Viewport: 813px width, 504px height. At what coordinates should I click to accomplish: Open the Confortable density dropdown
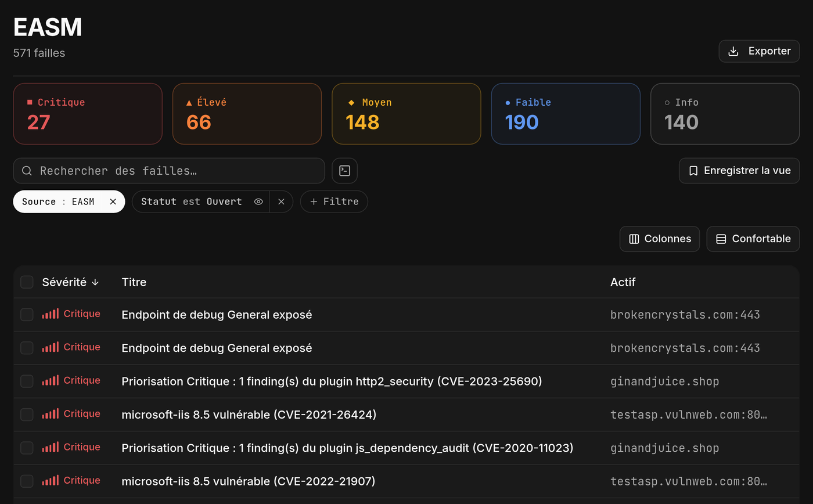(753, 239)
